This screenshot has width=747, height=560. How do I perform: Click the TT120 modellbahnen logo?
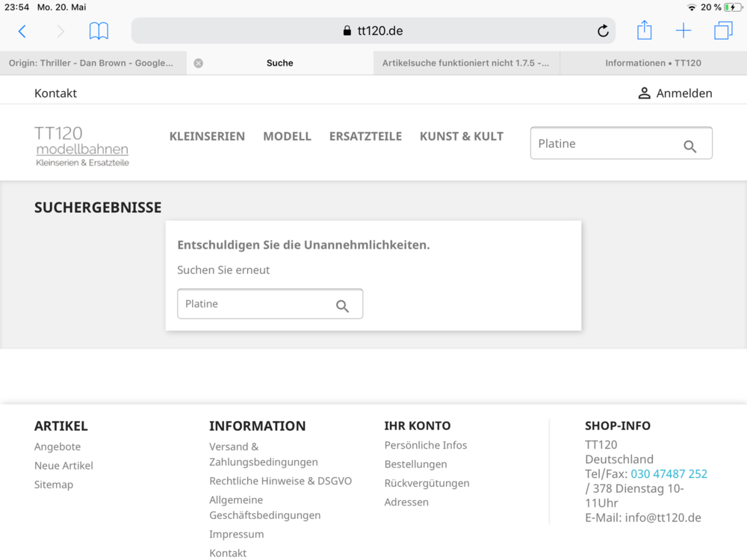[82, 146]
